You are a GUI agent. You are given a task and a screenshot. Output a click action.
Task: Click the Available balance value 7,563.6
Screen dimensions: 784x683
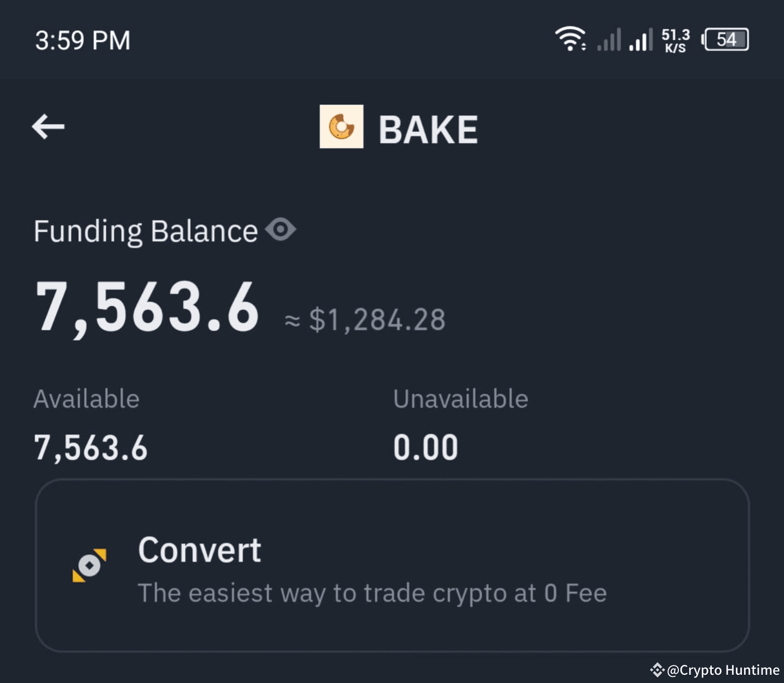[90, 447]
